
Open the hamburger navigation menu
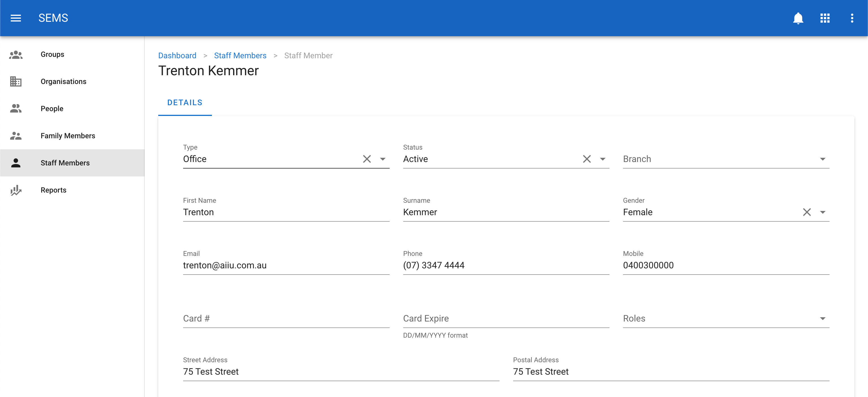(x=16, y=18)
